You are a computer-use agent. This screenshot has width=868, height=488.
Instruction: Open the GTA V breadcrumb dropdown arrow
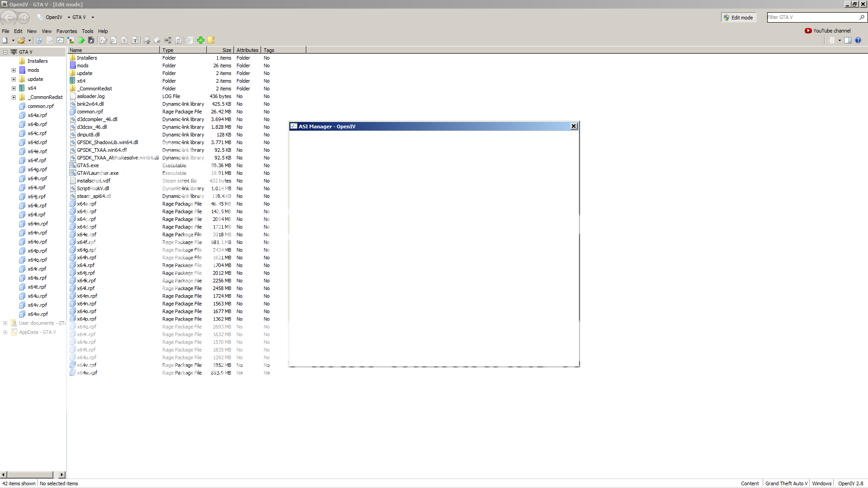click(92, 17)
